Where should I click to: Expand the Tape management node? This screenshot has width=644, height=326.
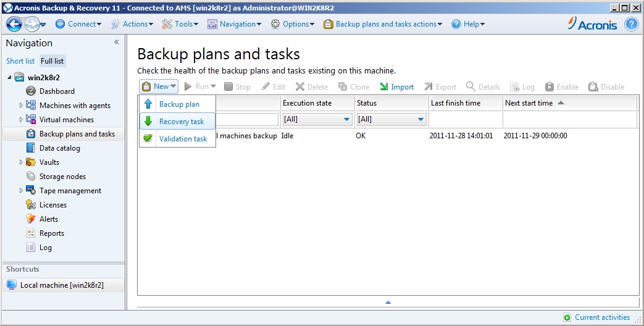click(22, 191)
